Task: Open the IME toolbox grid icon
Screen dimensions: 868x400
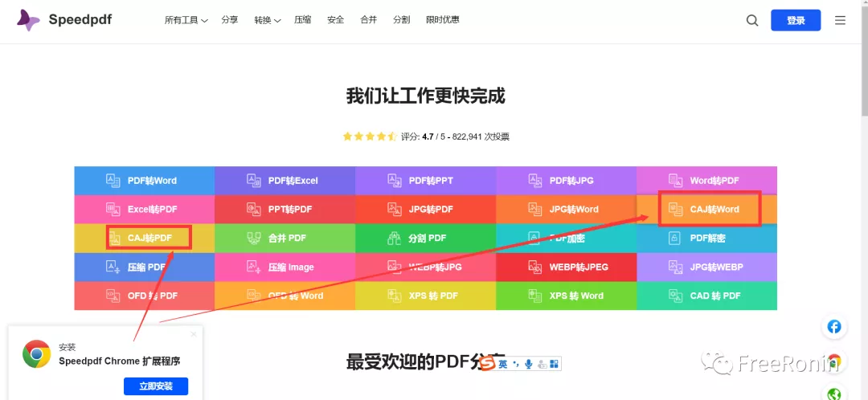Action: 554,364
